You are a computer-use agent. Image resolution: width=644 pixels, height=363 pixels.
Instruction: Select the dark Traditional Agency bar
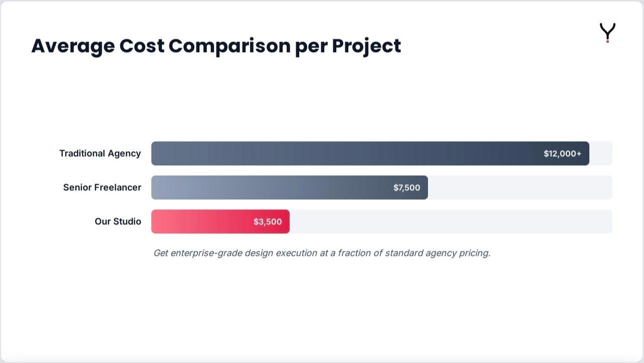370,153
